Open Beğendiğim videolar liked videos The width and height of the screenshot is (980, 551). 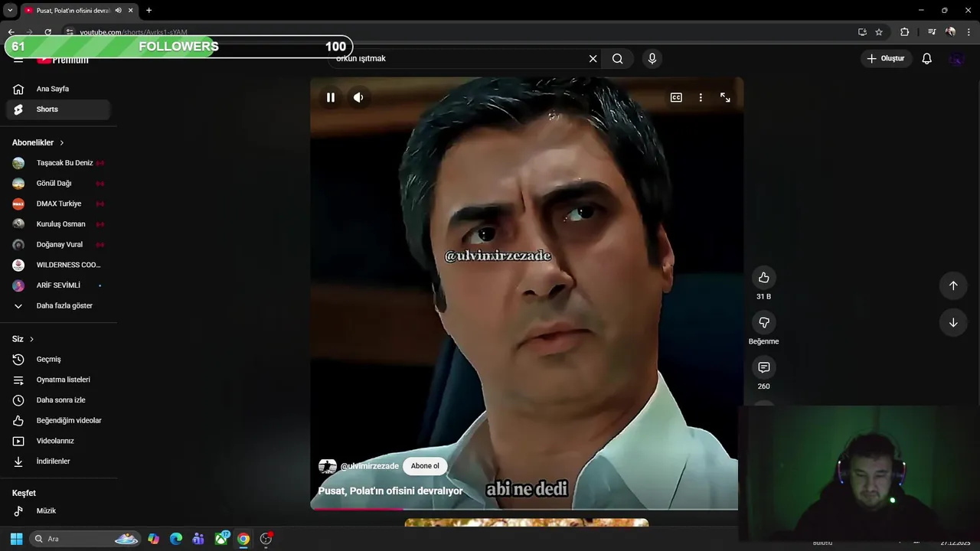pyautogui.click(x=58, y=421)
